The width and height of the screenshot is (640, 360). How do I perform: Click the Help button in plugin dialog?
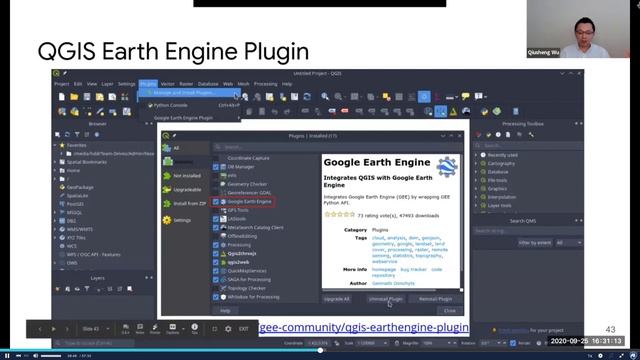[x=225, y=311]
